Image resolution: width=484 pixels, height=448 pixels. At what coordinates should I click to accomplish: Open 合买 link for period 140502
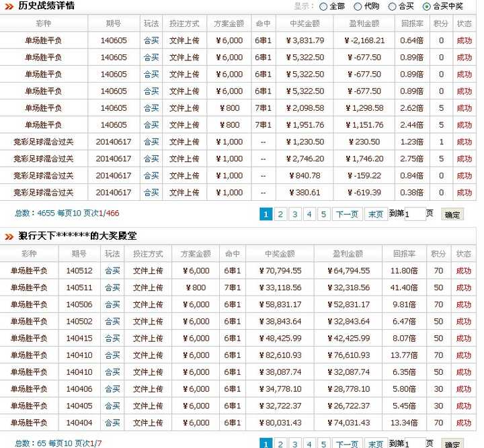pyautogui.click(x=112, y=322)
